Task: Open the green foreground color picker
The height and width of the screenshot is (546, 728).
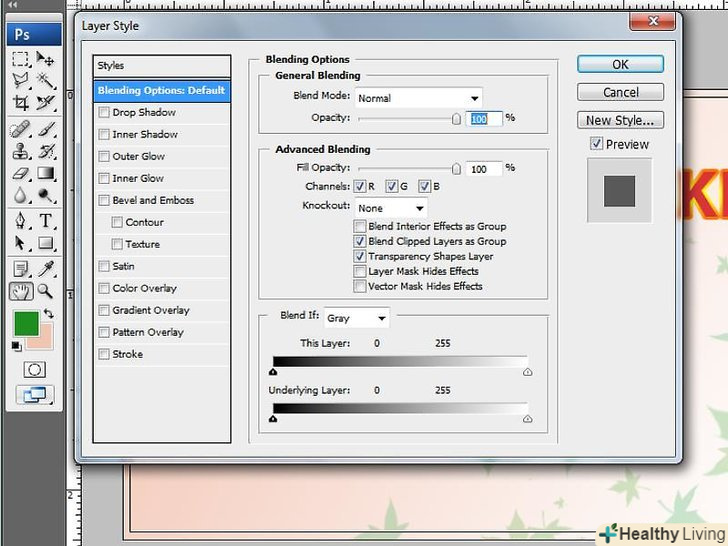Action: (26, 324)
